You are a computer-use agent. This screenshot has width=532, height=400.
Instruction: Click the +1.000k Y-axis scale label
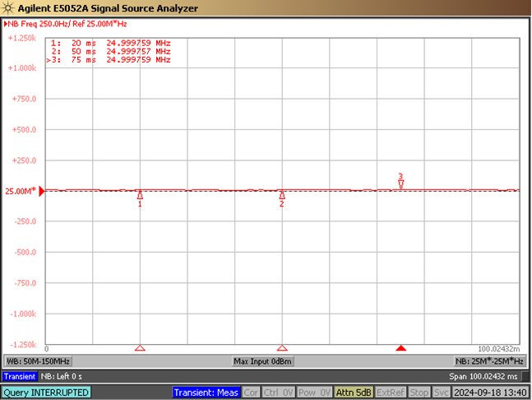(x=22, y=68)
